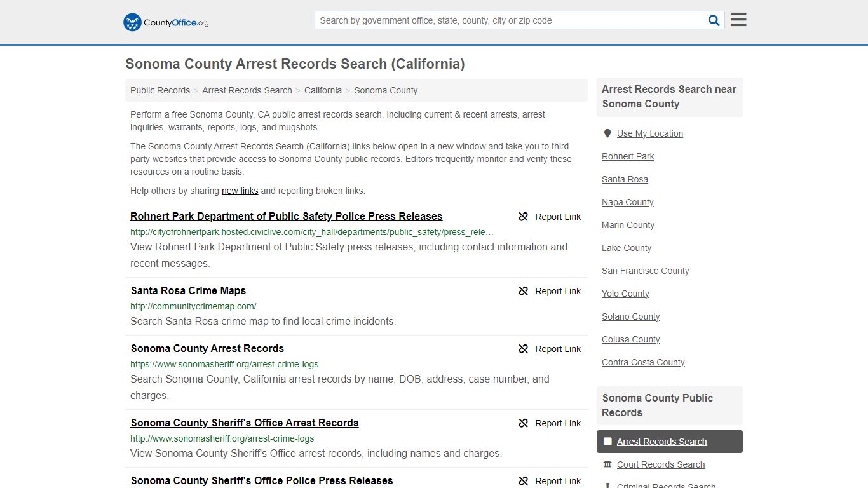Click the location pin icon beside Use My Location

tap(607, 133)
